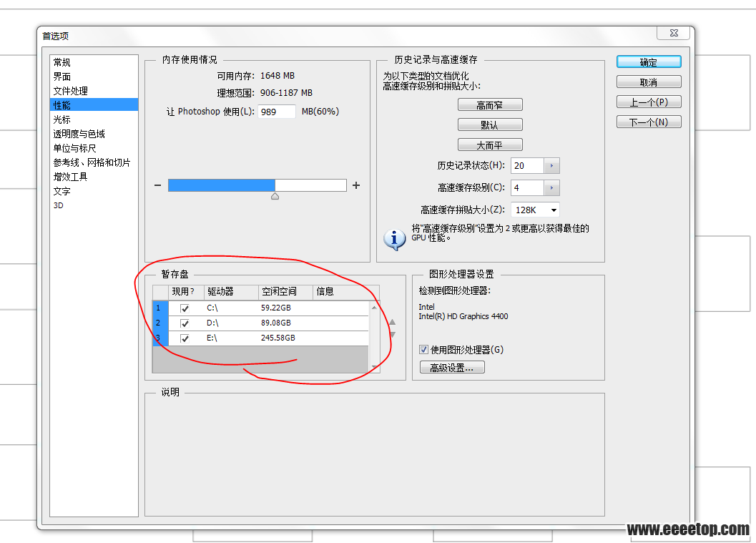
Task: Click the 确定 button
Action: click(648, 62)
